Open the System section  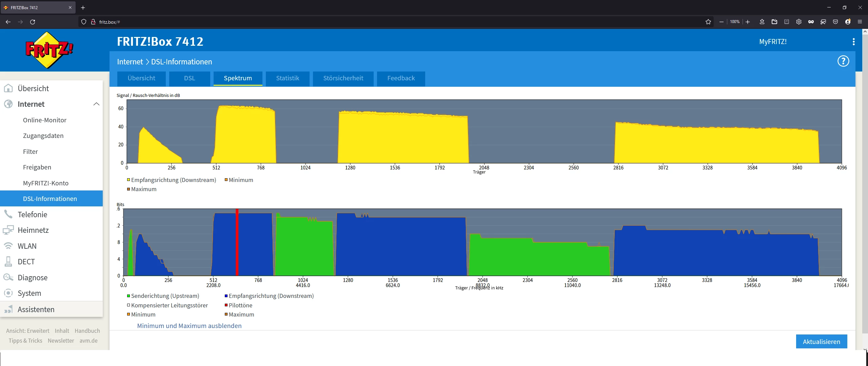coord(29,293)
